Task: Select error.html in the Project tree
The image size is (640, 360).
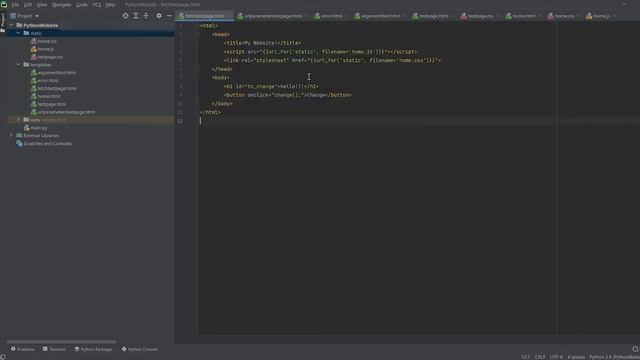Action: [x=48, y=80]
